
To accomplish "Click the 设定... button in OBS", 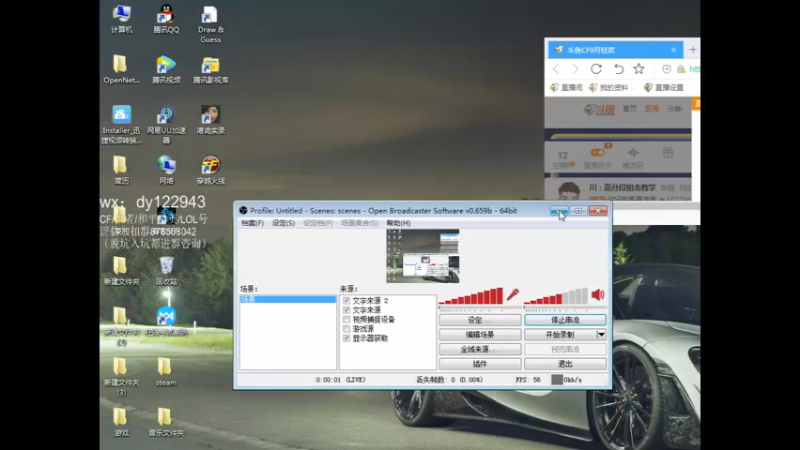I will [x=480, y=320].
